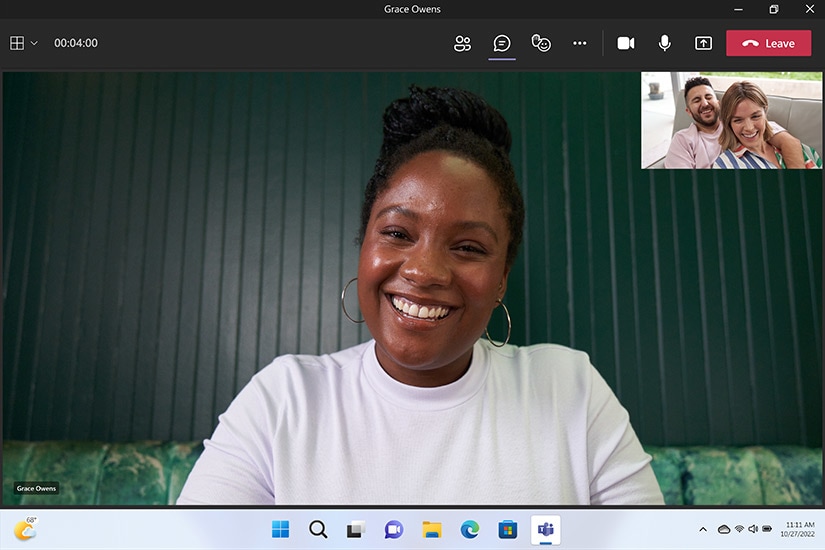Show hidden system tray icons chevron
This screenshot has width=825, height=550.
(x=703, y=529)
